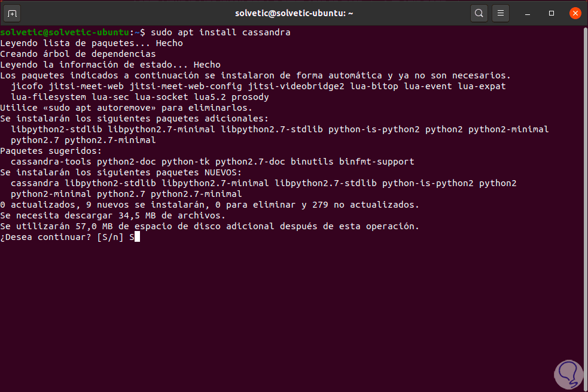Click the 'python-is-python2' text under paquetes adicionales
The height and width of the screenshot is (392, 588).
point(374,129)
